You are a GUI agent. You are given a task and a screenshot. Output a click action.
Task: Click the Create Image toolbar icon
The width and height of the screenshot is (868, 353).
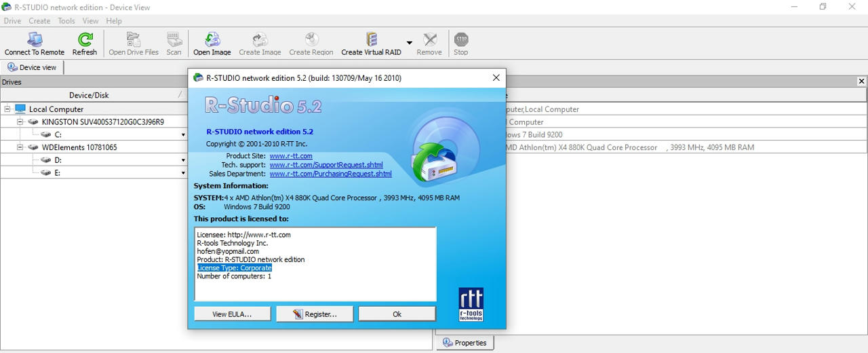260,44
